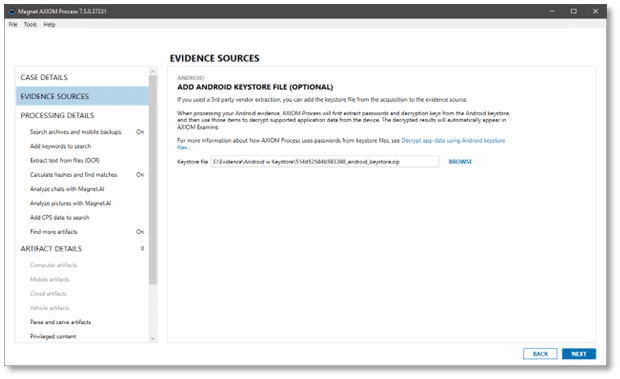The width and height of the screenshot is (620, 379).
Task: Click the On status beside Calculate hashes
Action: click(x=140, y=175)
